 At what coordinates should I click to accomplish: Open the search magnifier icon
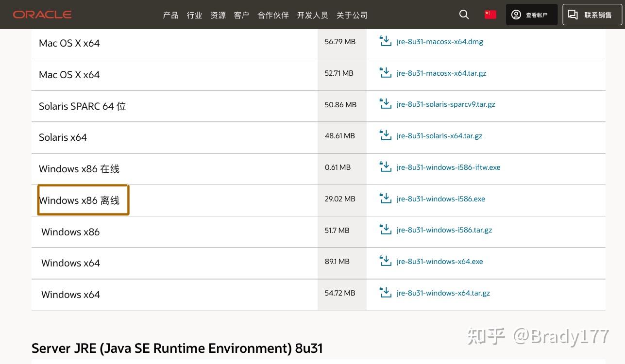click(464, 15)
